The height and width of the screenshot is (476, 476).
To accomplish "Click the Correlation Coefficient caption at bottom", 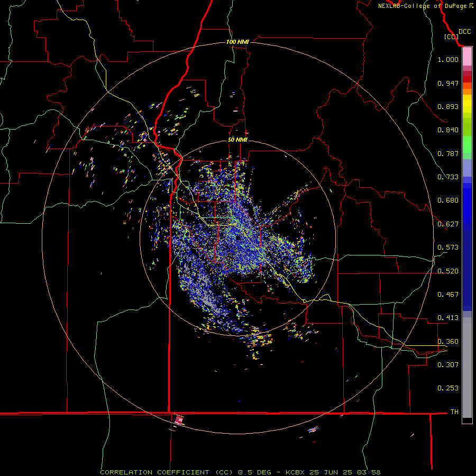I will (x=240, y=472).
